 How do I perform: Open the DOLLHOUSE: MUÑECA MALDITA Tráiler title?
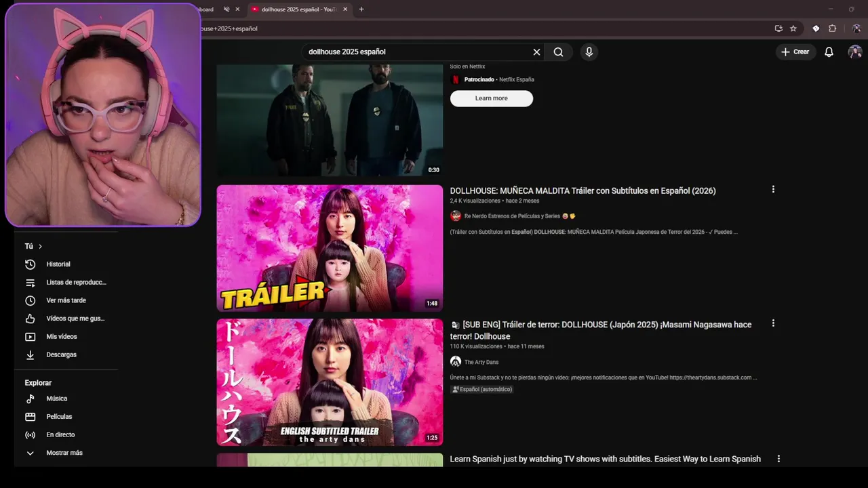point(583,191)
